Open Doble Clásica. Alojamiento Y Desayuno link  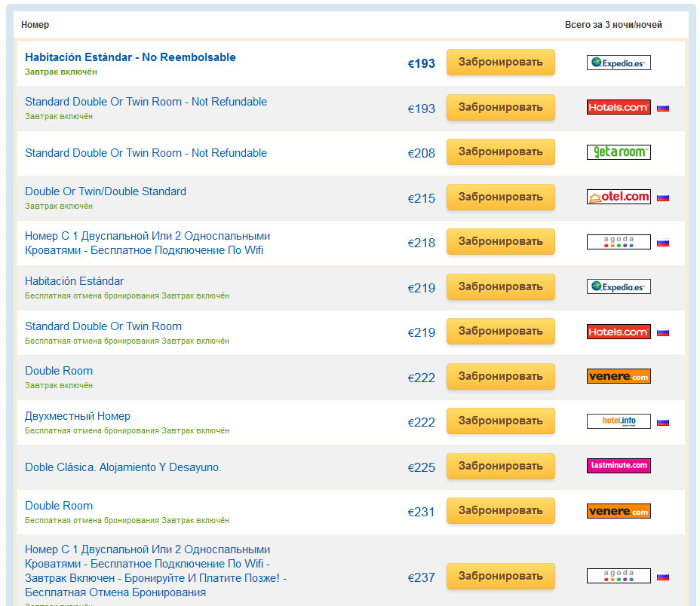point(123,467)
